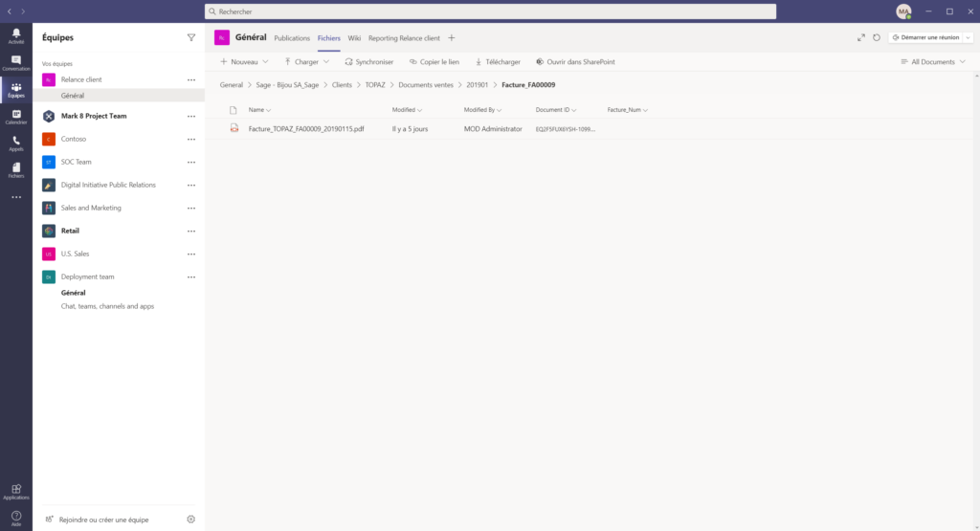This screenshot has width=980, height=531.
Task: Open the Calendrier icon
Action: pos(15,116)
